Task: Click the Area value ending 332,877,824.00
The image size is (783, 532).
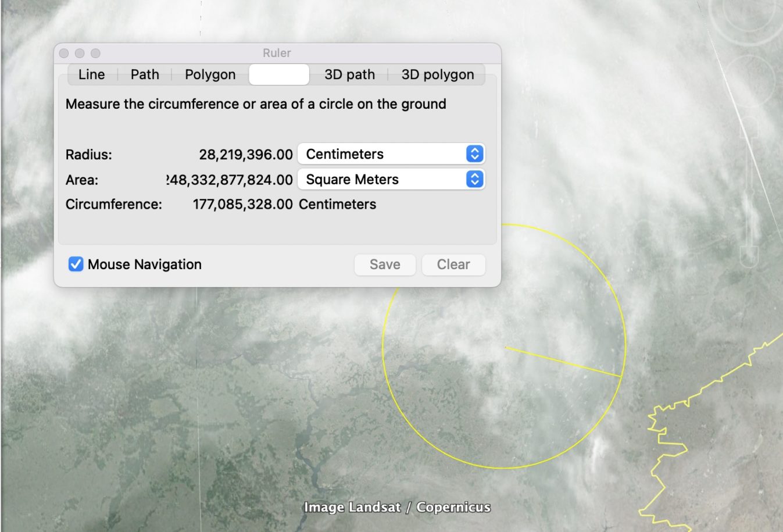Action: click(230, 180)
